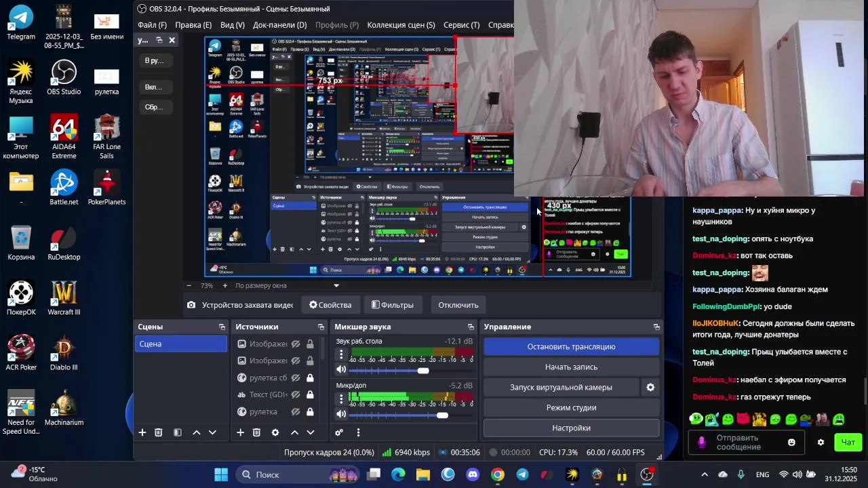Image resolution: width=868 pixels, height=488 pixels.
Task: Unlock the 'Текст (GDI+)' source
Action: (310, 395)
